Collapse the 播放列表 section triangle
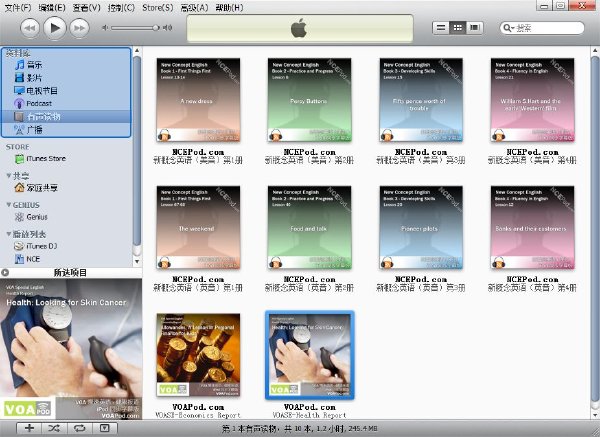This screenshot has height=437, width=600. coord(8,234)
